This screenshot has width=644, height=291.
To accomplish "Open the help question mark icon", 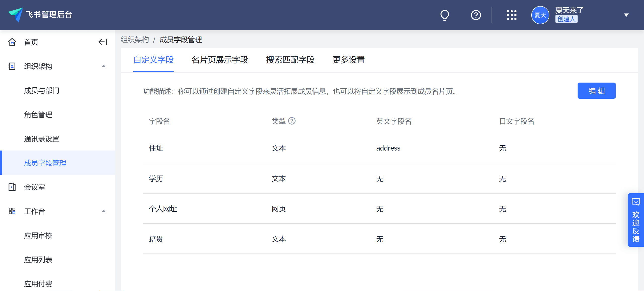I will point(476,15).
